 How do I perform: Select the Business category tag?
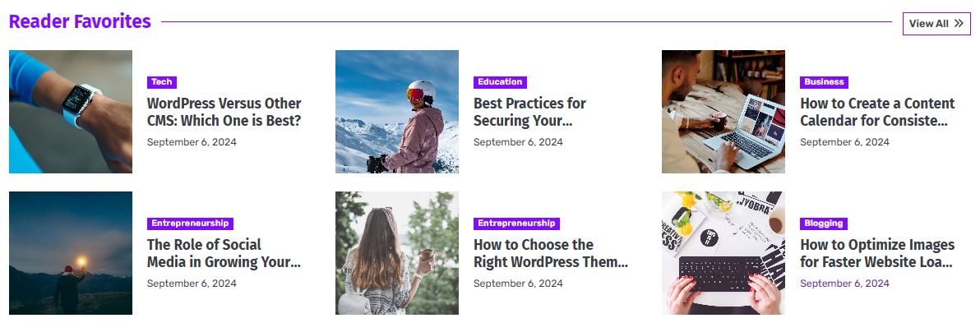tap(824, 82)
